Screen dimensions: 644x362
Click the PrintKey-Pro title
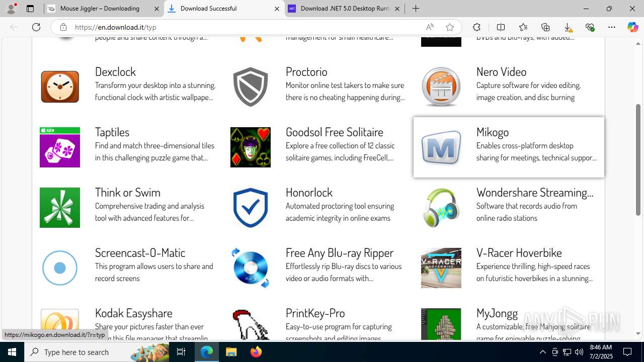pos(315,313)
